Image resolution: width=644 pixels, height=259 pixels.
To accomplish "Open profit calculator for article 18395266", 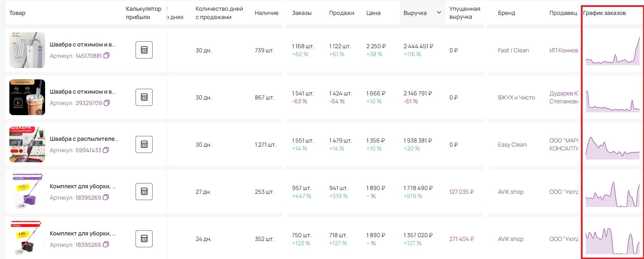I will click(144, 239).
